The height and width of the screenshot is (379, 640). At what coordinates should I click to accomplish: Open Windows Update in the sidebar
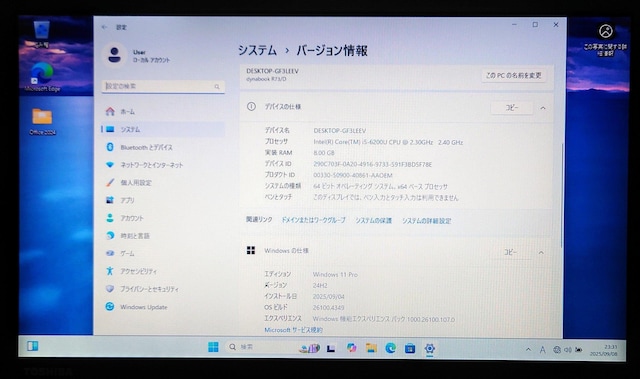point(163,307)
